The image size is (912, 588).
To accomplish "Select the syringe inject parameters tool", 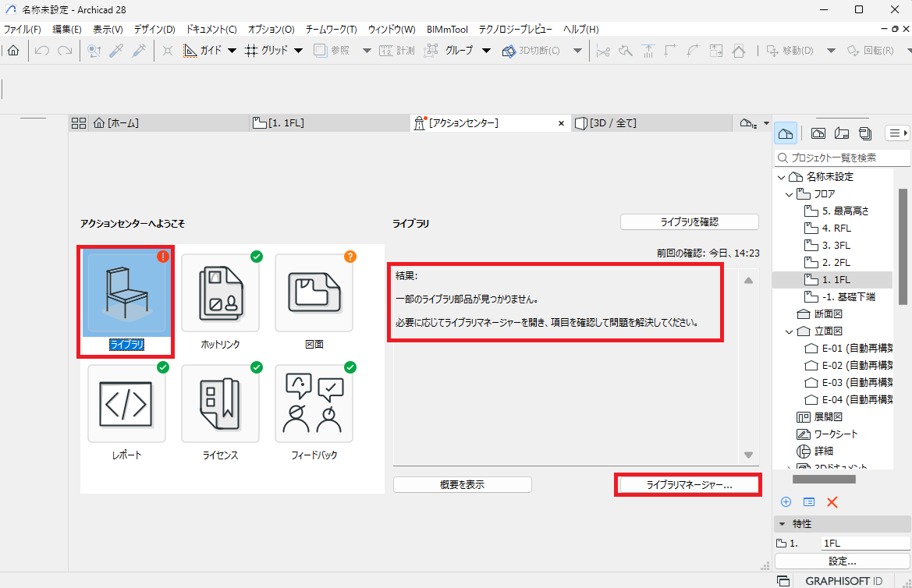I will coord(139,51).
